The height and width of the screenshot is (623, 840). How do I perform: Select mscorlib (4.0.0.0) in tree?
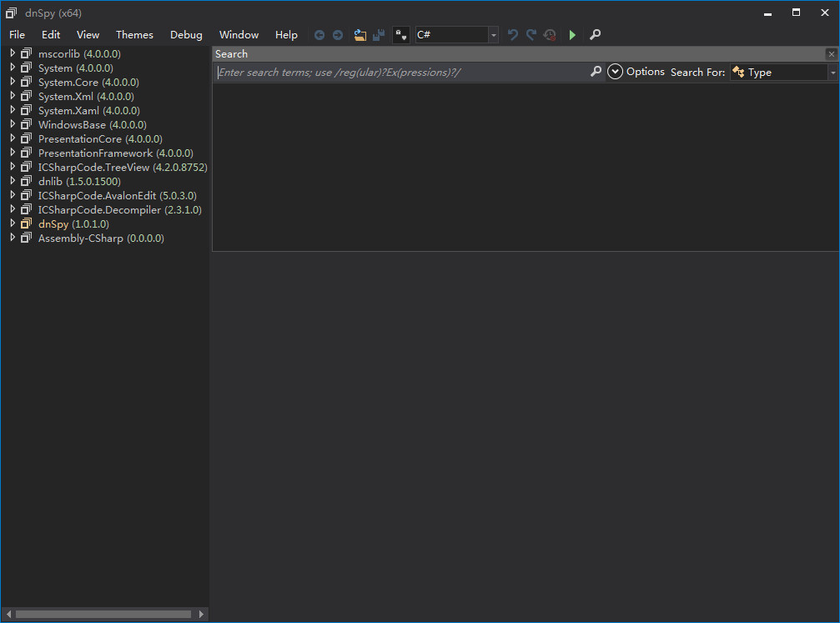pyautogui.click(x=79, y=54)
